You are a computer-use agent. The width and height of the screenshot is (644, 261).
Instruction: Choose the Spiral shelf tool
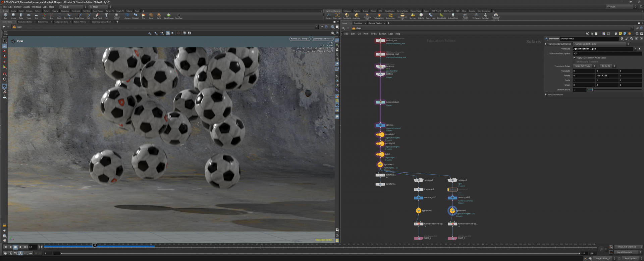tap(151, 16)
